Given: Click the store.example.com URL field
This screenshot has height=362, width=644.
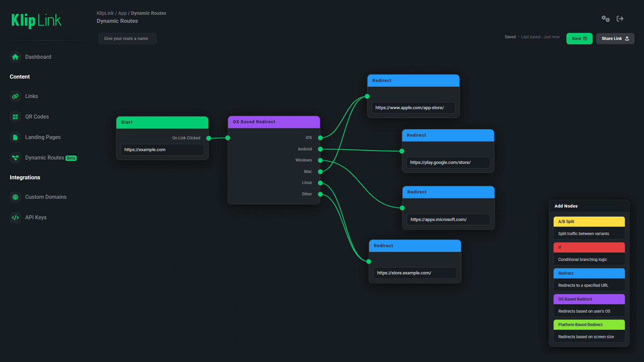Looking at the screenshot, I should 415,273.
